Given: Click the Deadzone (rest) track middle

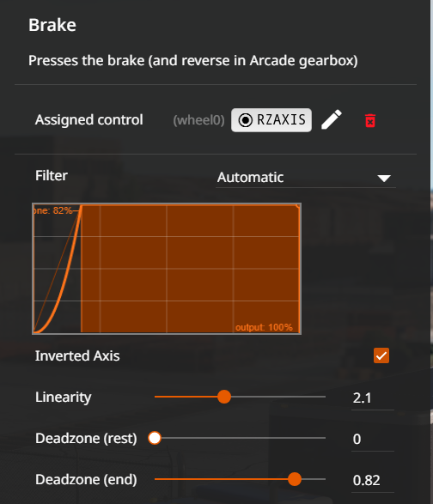Looking at the screenshot, I should tap(240, 438).
